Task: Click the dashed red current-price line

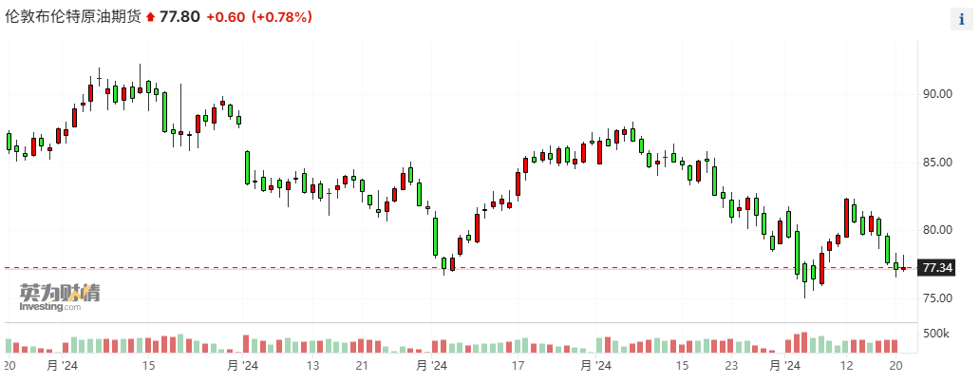Action: (475, 268)
